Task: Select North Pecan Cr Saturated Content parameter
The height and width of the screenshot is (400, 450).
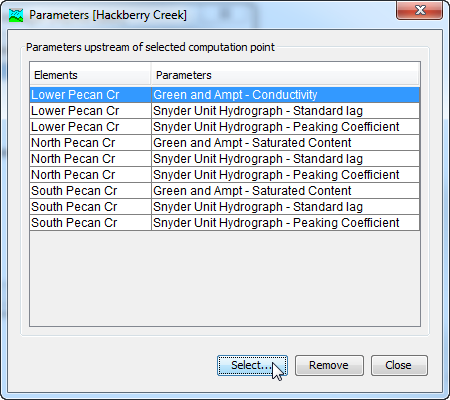Action: (x=285, y=143)
